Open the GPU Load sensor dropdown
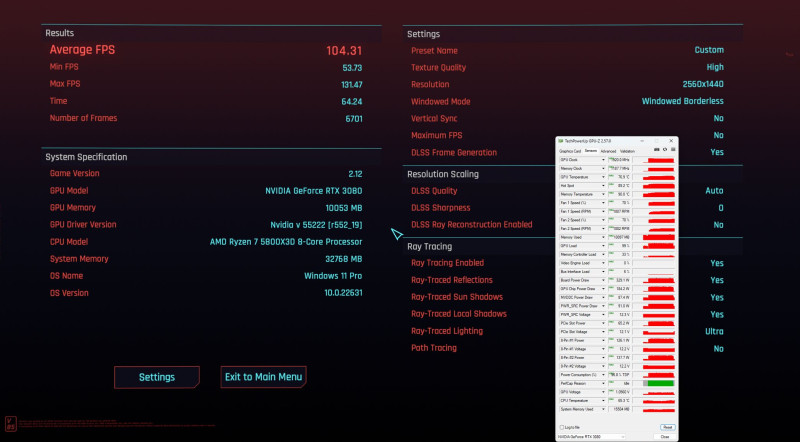Screen dimensions: 800x442 pyautogui.click(x=603, y=246)
